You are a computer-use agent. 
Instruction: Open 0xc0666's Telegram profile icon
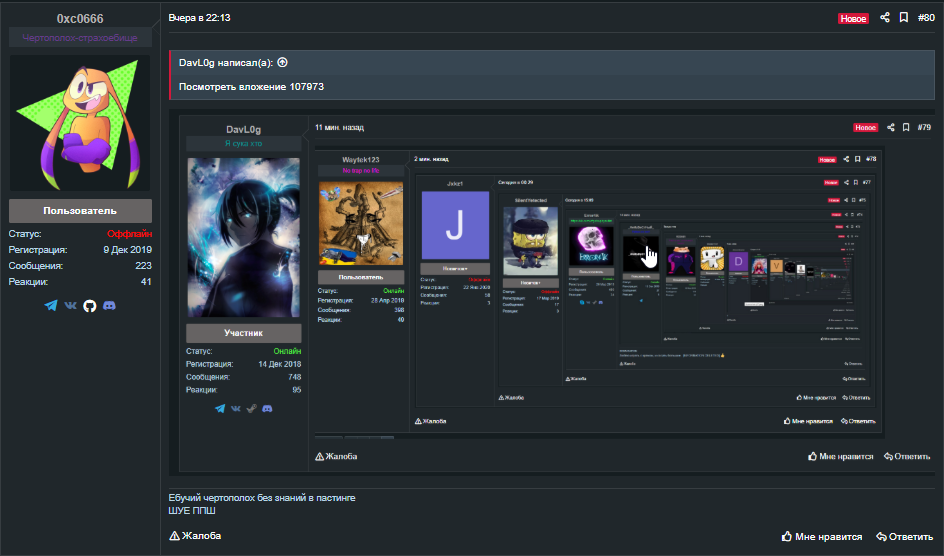coord(51,305)
